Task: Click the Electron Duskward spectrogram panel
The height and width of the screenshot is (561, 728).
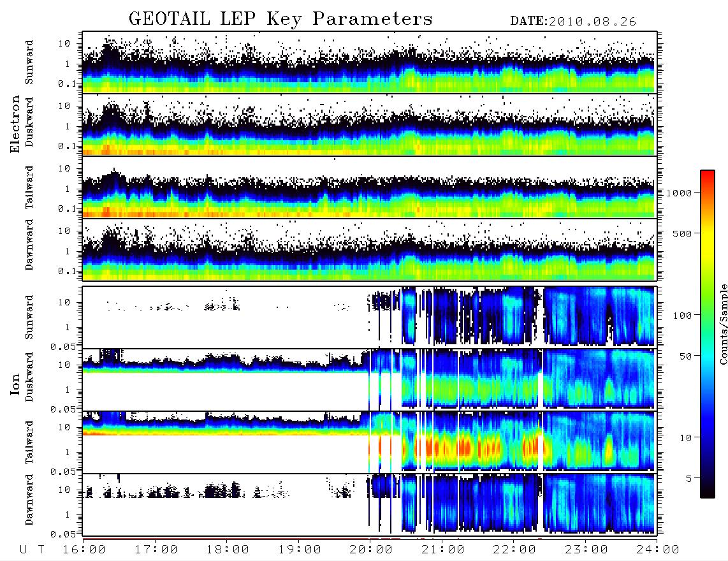Action: pos(370,124)
